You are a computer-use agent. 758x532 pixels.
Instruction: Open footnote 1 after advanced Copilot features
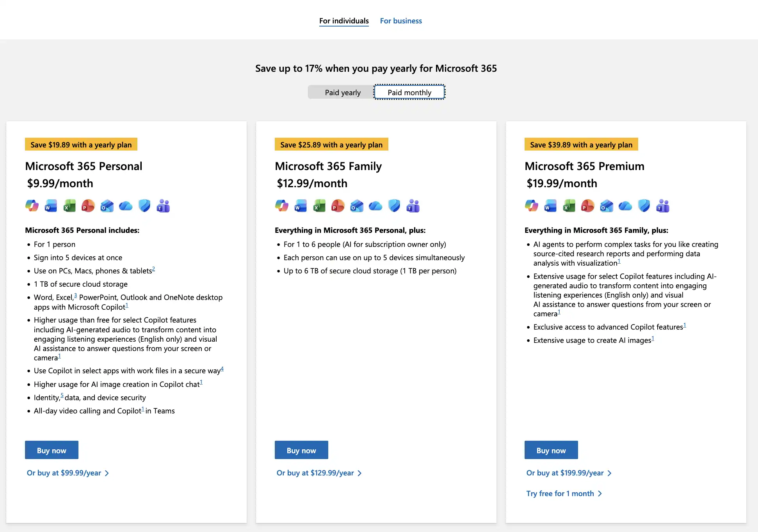point(685,325)
